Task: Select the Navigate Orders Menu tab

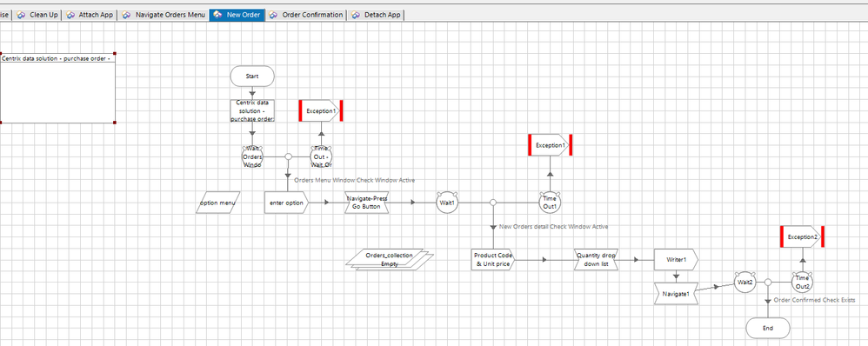Action: pyautogui.click(x=164, y=15)
